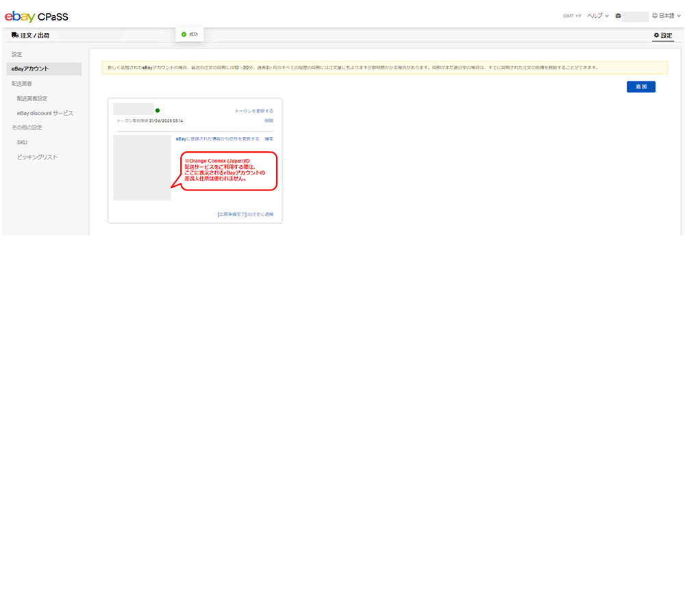Click the globe icon beside 日本語
The width and height of the screenshot is (685, 616).
655,16
